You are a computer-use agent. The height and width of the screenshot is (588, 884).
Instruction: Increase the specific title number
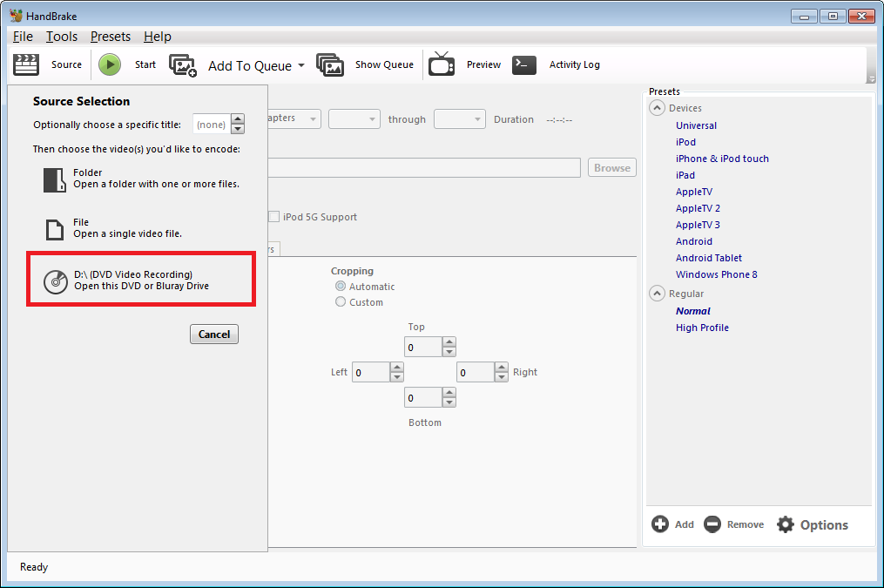[x=238, y=119]
